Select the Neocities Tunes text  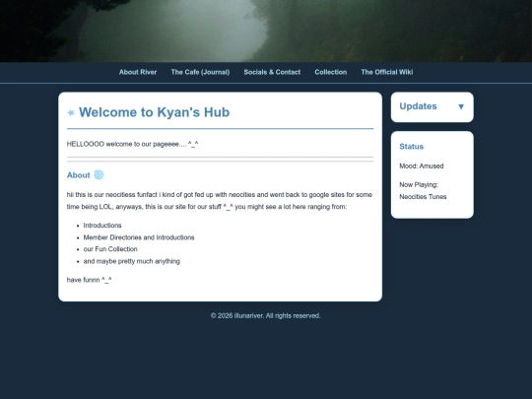pyautogui.click(x=423, y=197)
